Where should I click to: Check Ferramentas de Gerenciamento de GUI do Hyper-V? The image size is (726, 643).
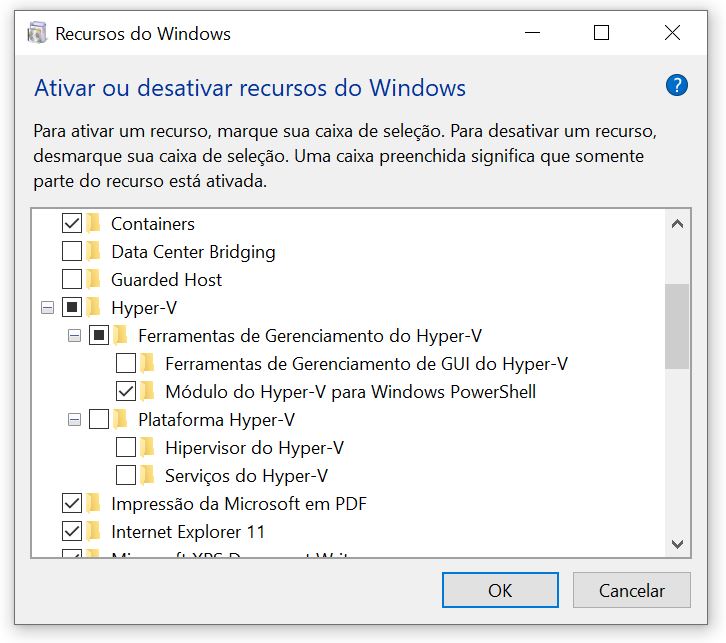[125, 363]
